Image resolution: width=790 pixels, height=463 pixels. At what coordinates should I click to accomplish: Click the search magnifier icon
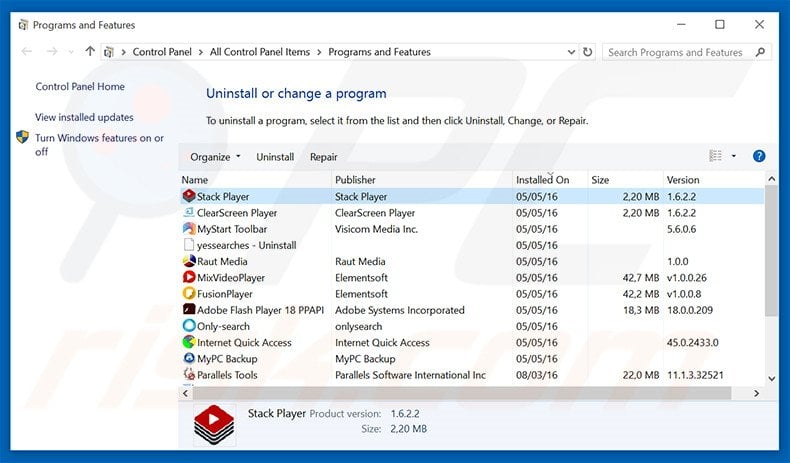point(760,52)
